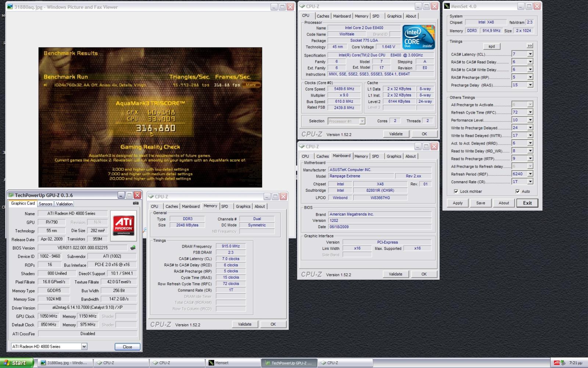This screenshot has width=588, height=368.
Task: Click the Exit button in MemSet
Action: [x=527, y=203]
